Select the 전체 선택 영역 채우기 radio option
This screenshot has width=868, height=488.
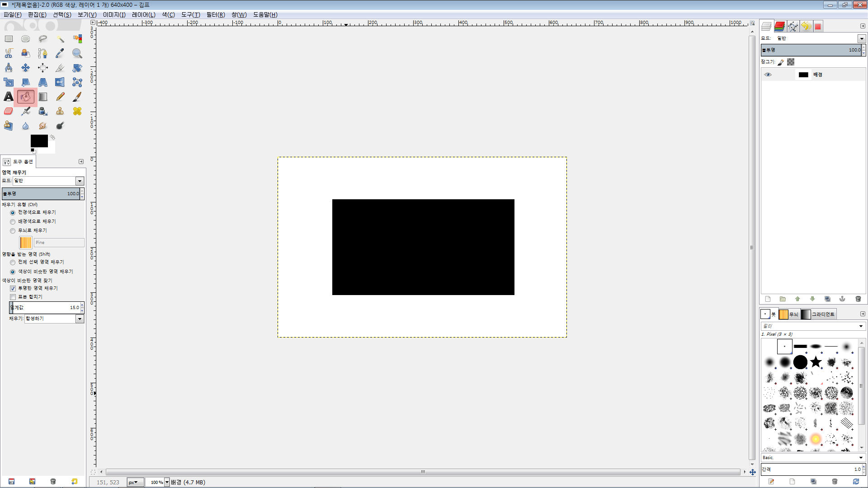pos(13,263)
